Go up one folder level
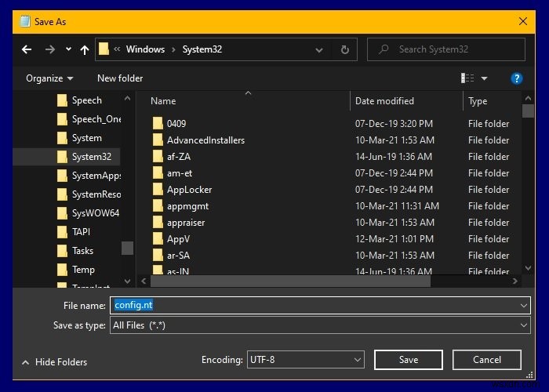Viewport: 549px width, 392px height. pyautogui.click(x=85, y=50)
